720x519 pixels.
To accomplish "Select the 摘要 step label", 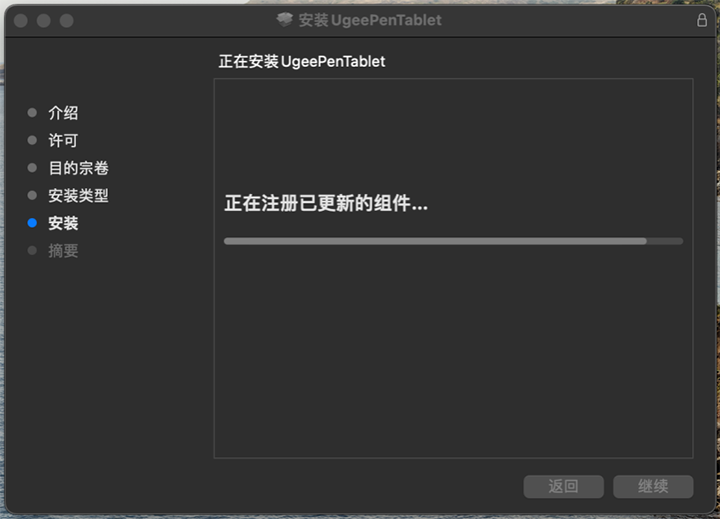I will (63, 251).
